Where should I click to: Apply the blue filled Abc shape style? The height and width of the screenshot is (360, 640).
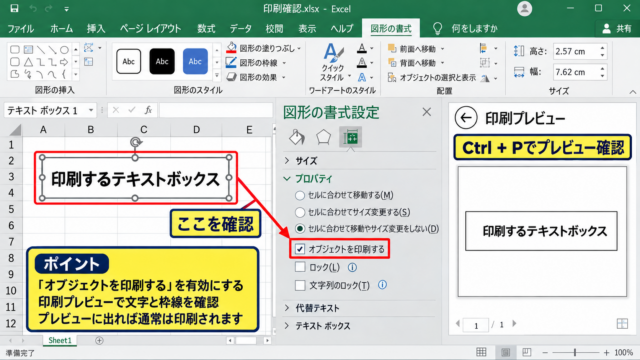(195, 62)
